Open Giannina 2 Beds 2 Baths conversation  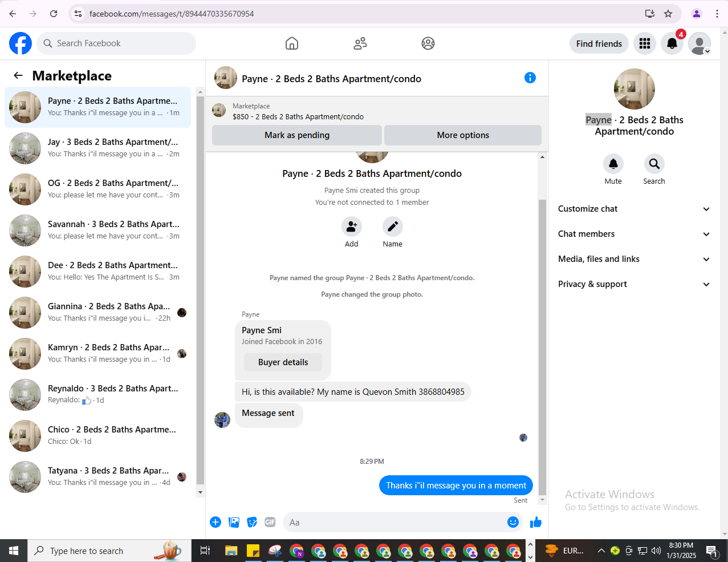97,313
